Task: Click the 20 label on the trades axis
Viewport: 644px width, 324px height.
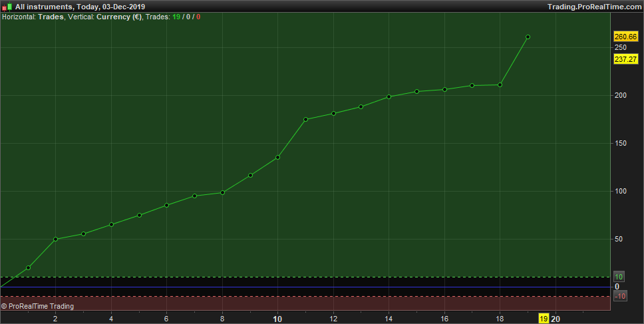Action: click(x=556, y=319)
